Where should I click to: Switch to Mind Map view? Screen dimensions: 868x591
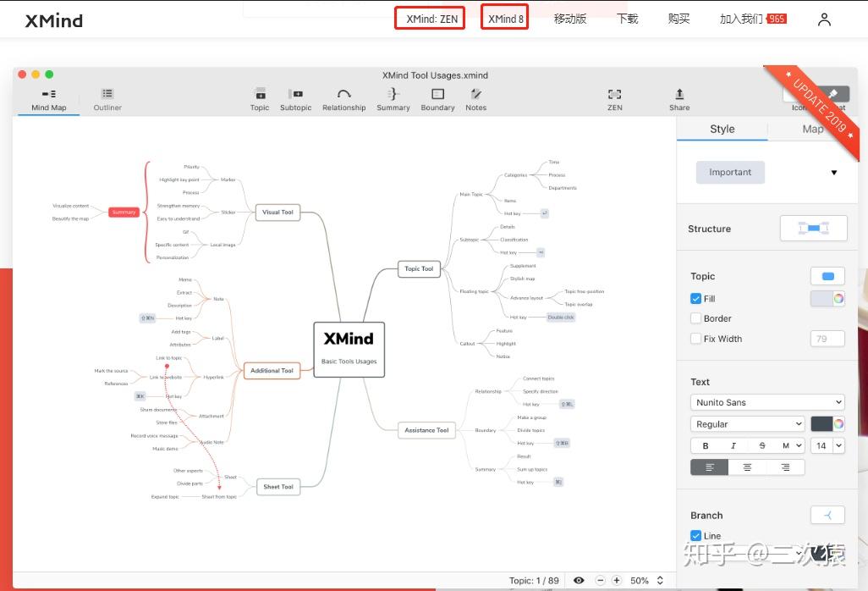click(49, 100)
